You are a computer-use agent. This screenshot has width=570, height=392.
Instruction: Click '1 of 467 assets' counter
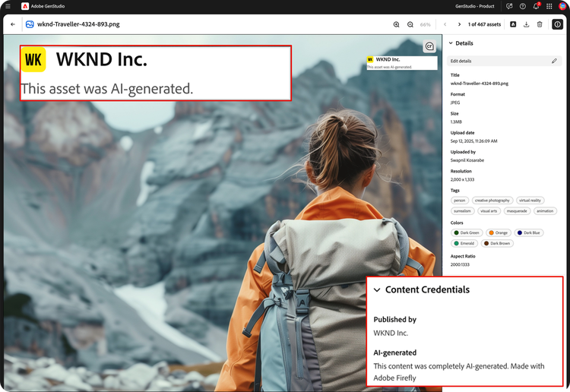tap(484, 24)
